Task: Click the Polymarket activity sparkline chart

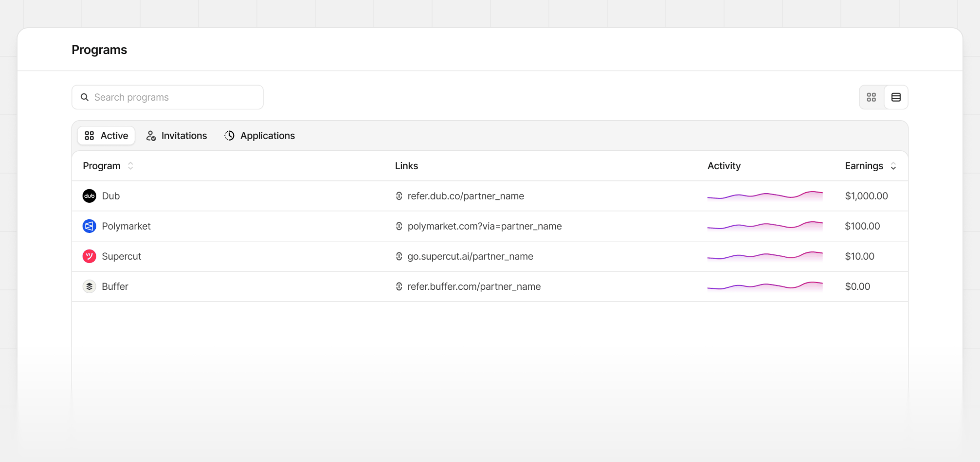Action: point(765,226)
